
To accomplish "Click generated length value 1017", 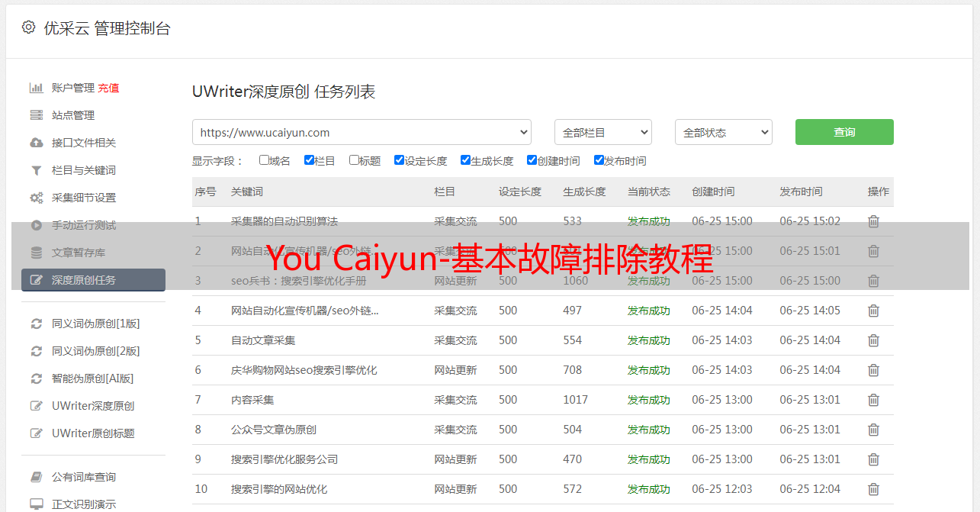I will 576,400.
